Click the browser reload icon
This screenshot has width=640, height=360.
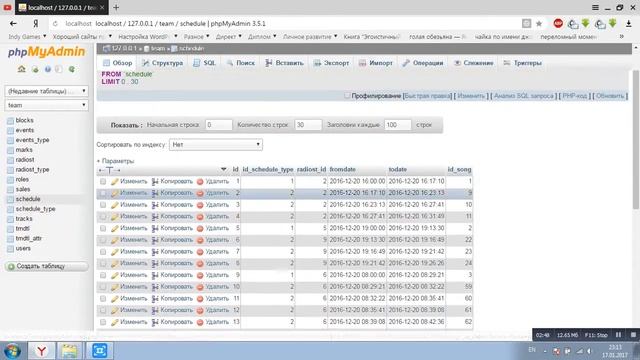tap(55, 24)
